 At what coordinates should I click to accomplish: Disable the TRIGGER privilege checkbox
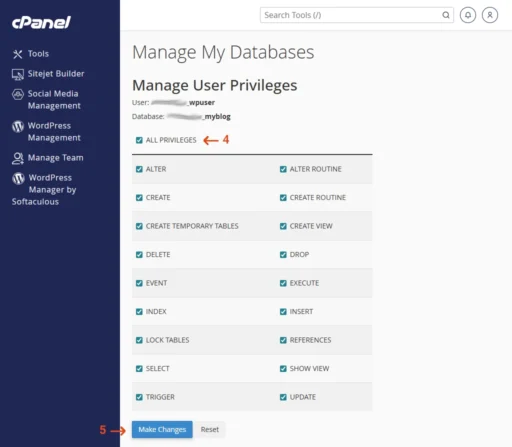click(x=139, y=397)
